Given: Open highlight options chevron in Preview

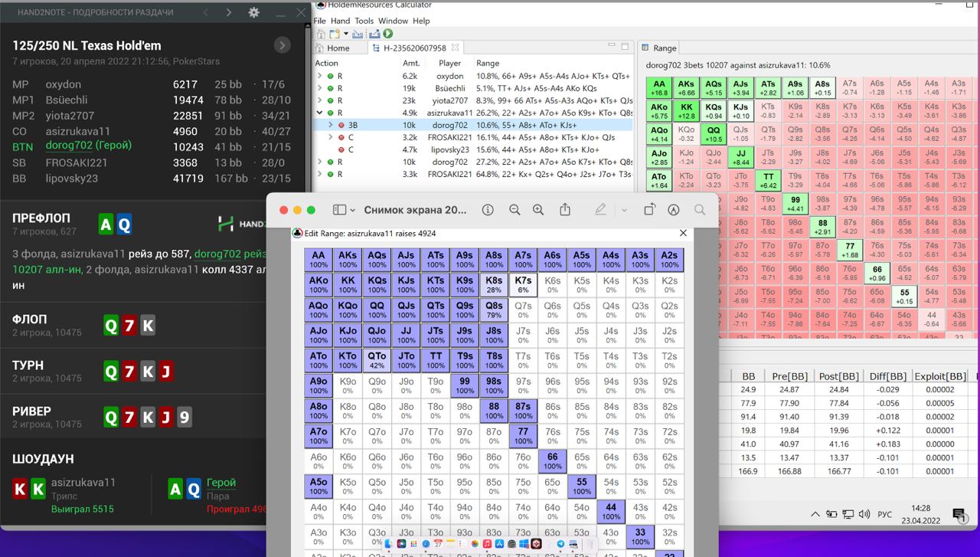Looking at the screenshot, I should (624, 210).
